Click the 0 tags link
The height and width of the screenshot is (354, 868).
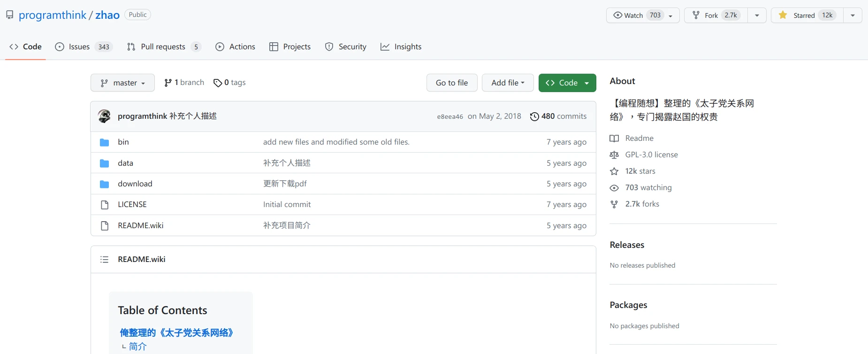coord(229,83)
